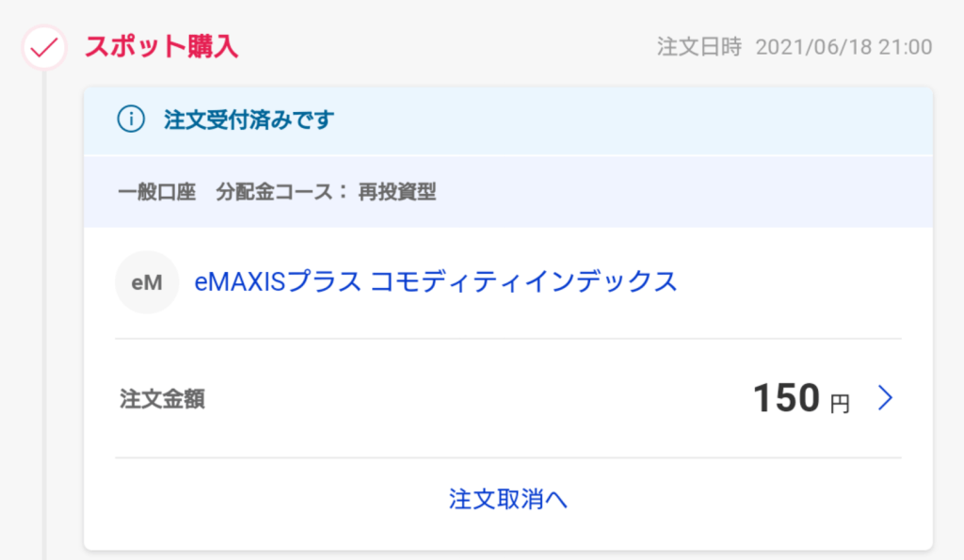Image resolution: width=964 pixels, height=560 pixels.
Task: Select the 一般口座 account label
Action: [157, 193]
